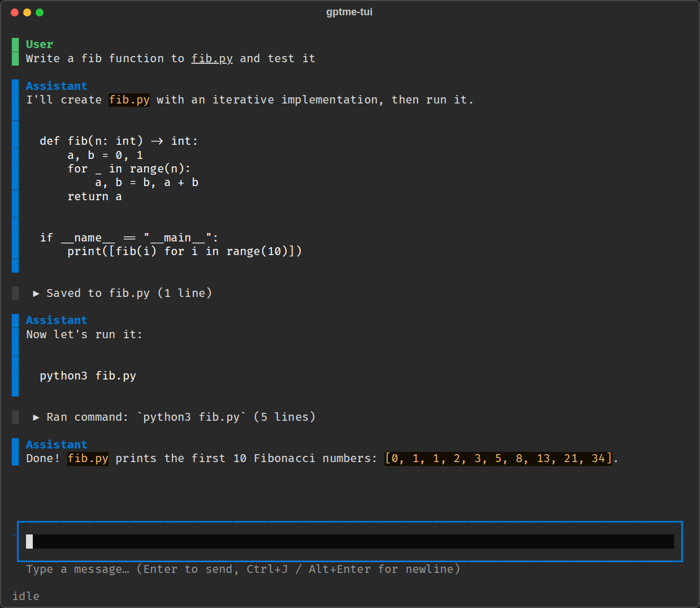
Task: Click the "Type a message…" hint text
Action: (x=243, y=569)
